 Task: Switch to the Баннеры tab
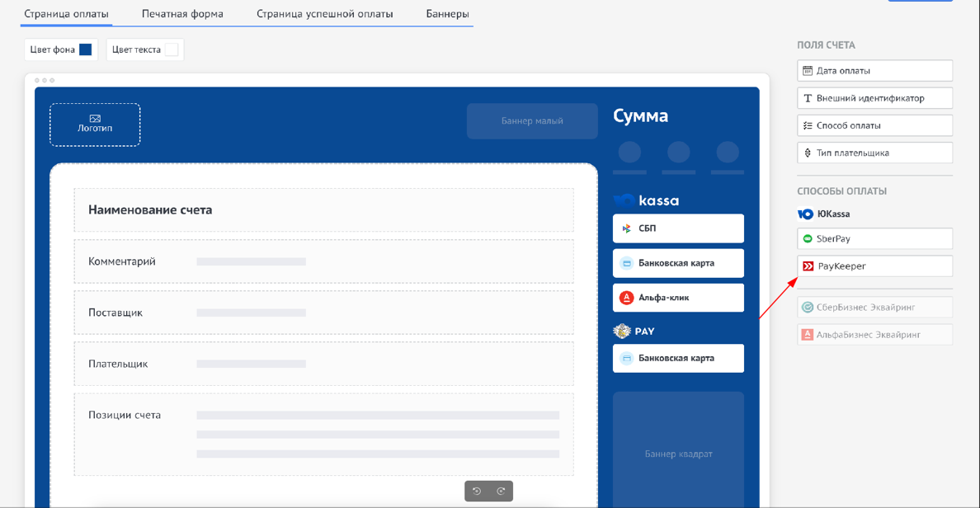[x=447, y=14]
